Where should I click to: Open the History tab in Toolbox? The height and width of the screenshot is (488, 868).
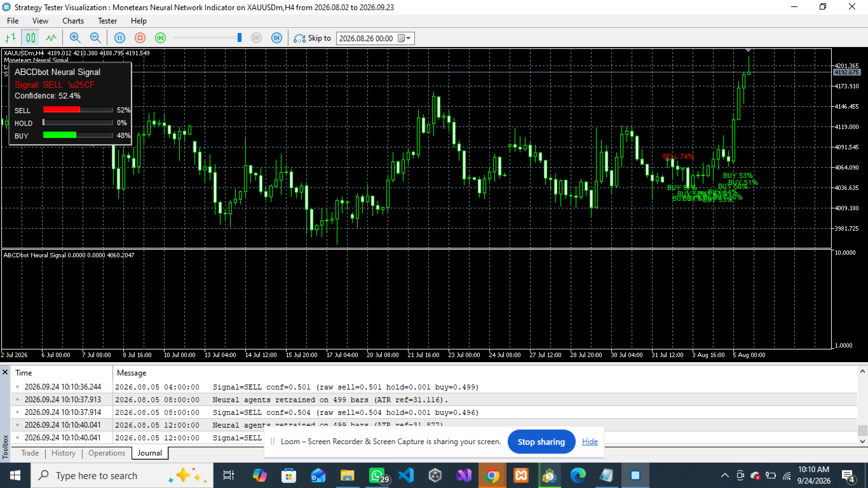tap(64, 453)
